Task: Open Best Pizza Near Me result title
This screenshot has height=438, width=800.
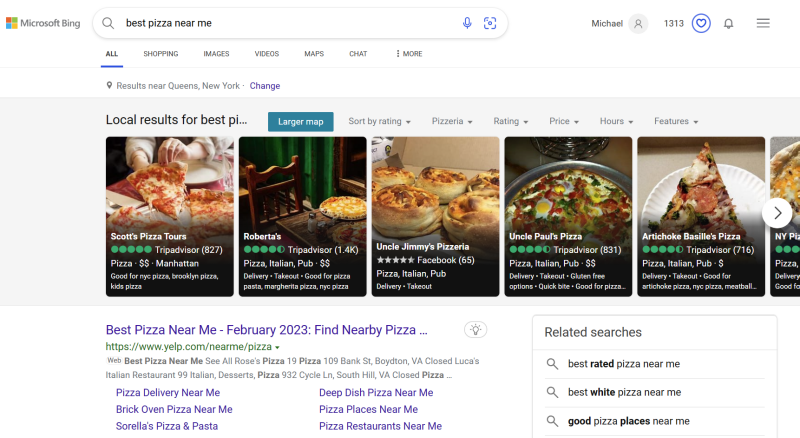Action: coord(266,330)
